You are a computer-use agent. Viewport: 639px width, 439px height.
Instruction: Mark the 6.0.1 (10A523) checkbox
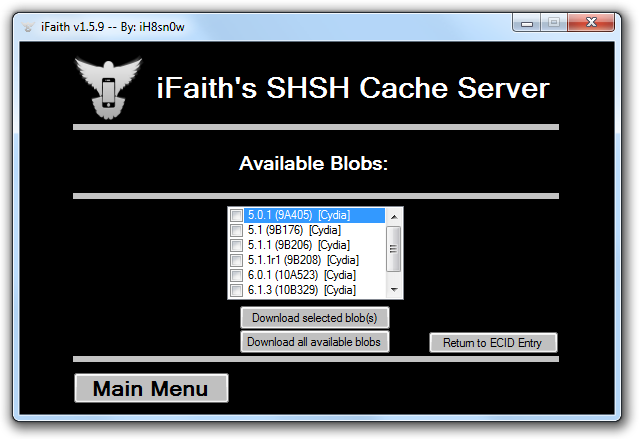pyautogui.click(x=237, y=275)
